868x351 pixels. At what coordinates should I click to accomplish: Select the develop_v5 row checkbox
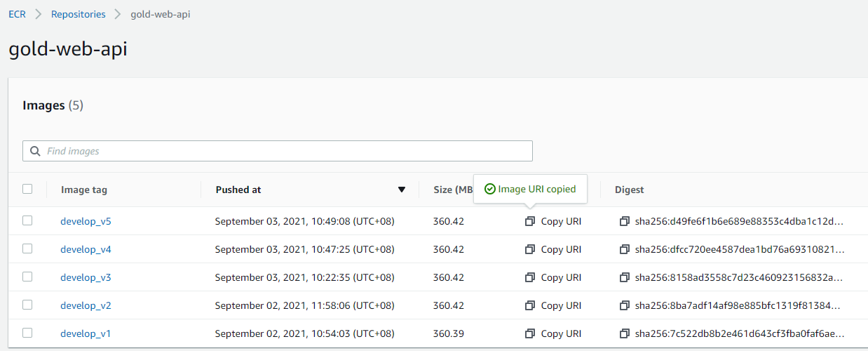point(27,220)
